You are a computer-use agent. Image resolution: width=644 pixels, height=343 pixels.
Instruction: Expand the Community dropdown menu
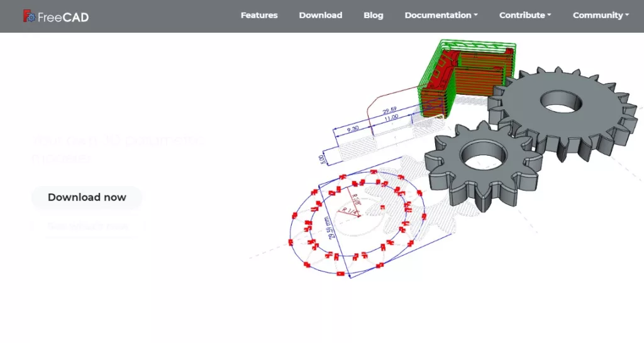(601, 15)
